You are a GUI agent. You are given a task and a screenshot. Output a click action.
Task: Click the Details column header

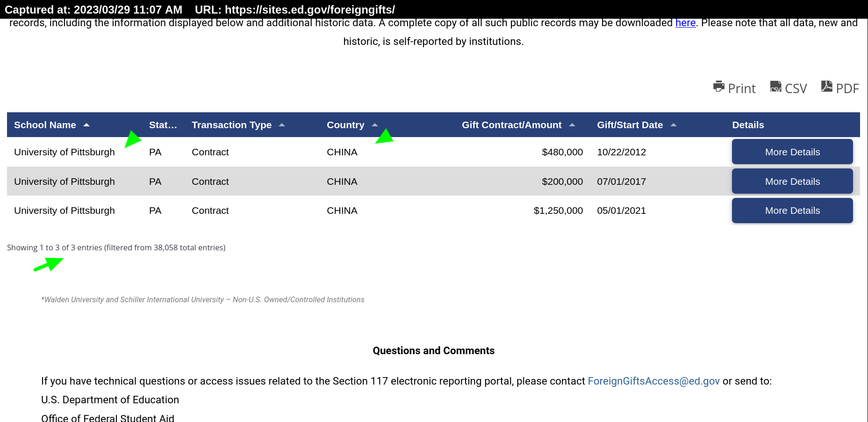pos(748,125)
